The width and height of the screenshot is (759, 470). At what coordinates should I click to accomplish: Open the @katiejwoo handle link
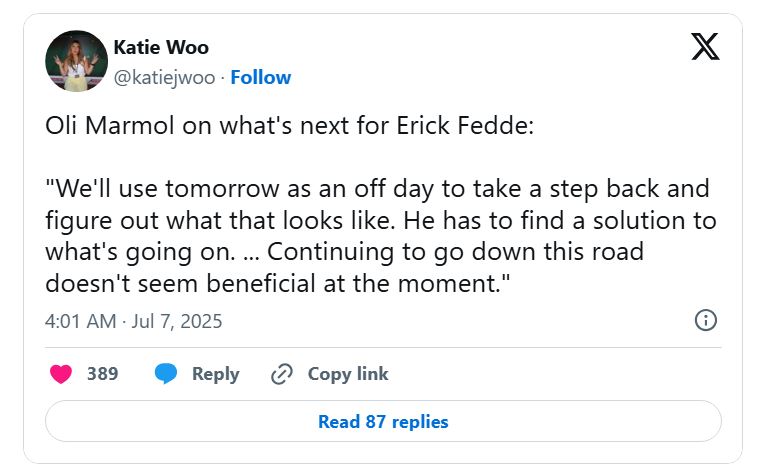click(x=163, y=77)
